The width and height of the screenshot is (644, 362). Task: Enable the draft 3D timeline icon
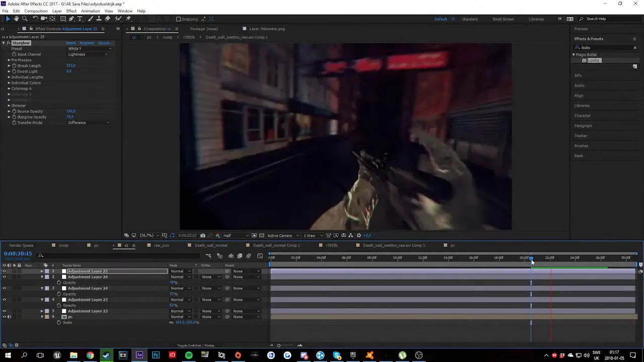(219, 256)
